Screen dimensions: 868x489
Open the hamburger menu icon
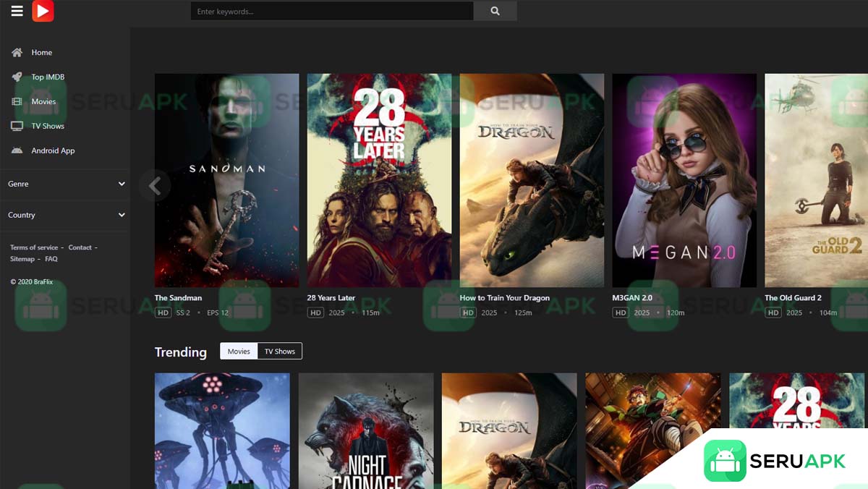[x=17, y=11]
